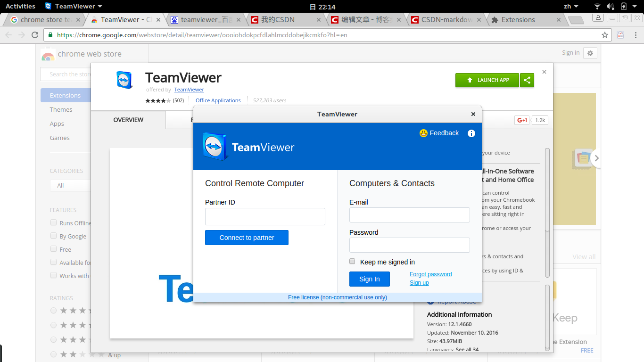
Task: Click the info icon in the TeamViewer dialog
Action: click(x=471, y=133)
